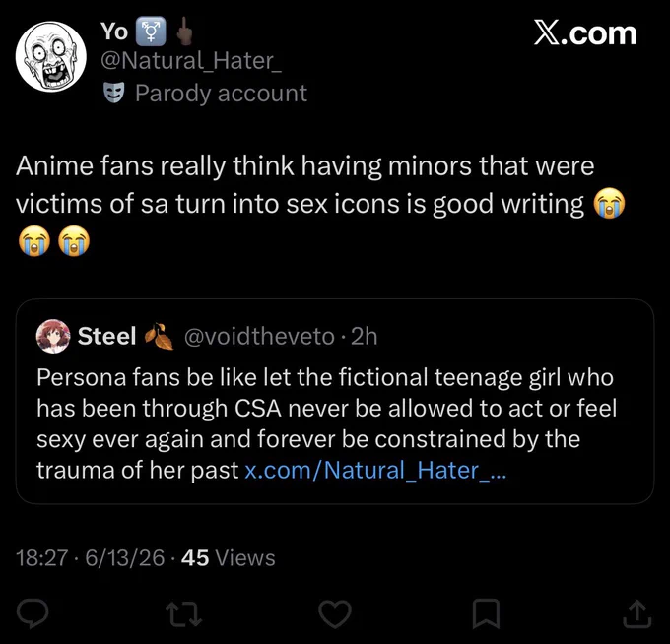Click the X.com logo

coord(585,33)
